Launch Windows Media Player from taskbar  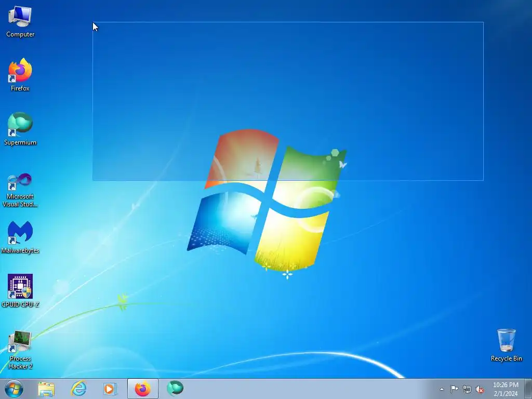pos(110,389)
